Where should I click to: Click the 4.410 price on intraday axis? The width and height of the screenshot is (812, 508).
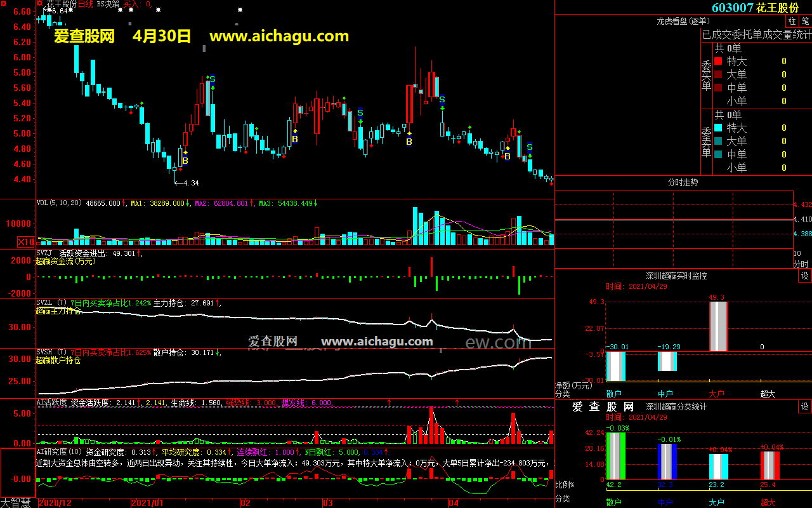point(802,219)
